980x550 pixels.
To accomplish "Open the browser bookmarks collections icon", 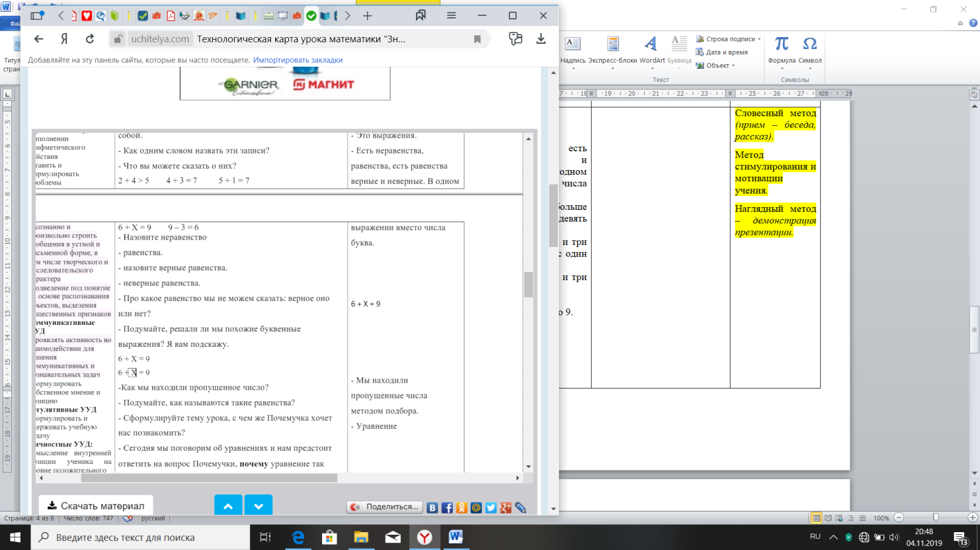I will (421, 16).
